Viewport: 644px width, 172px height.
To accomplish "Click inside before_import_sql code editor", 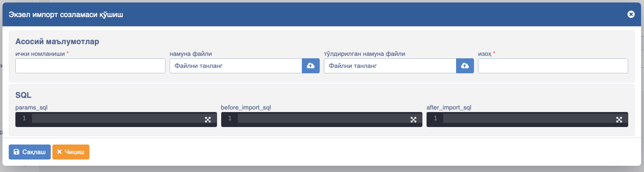I will [x=322, y=119].
